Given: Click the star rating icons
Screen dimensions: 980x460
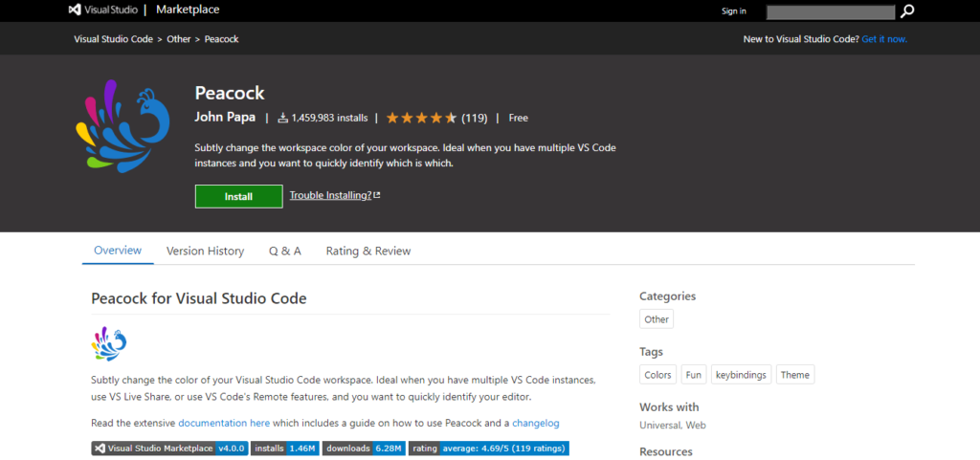Looking at the screenshot, I should point(421,119).
